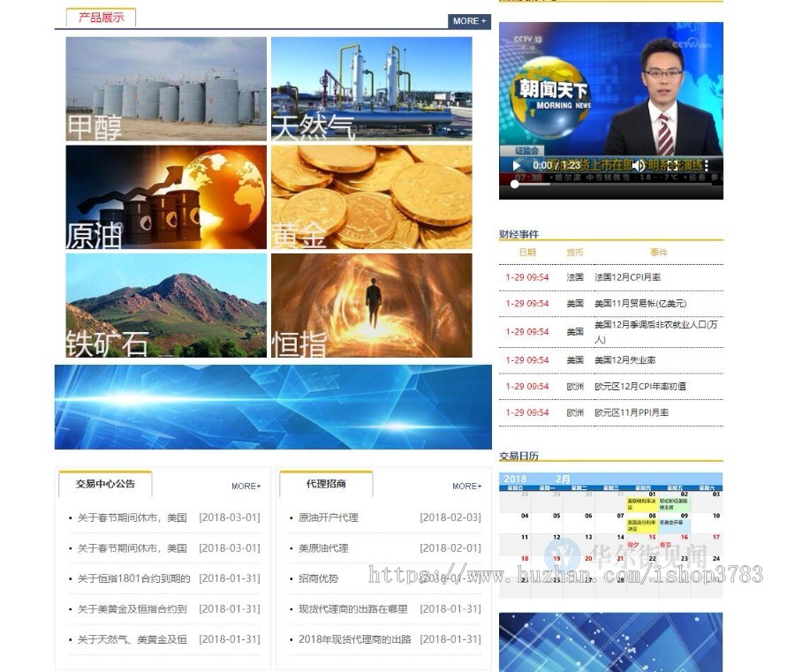Toggle fullscreen on the news video
Image resolution: width=795 pixels, height=672 pixels.
[x=671, y=165]
